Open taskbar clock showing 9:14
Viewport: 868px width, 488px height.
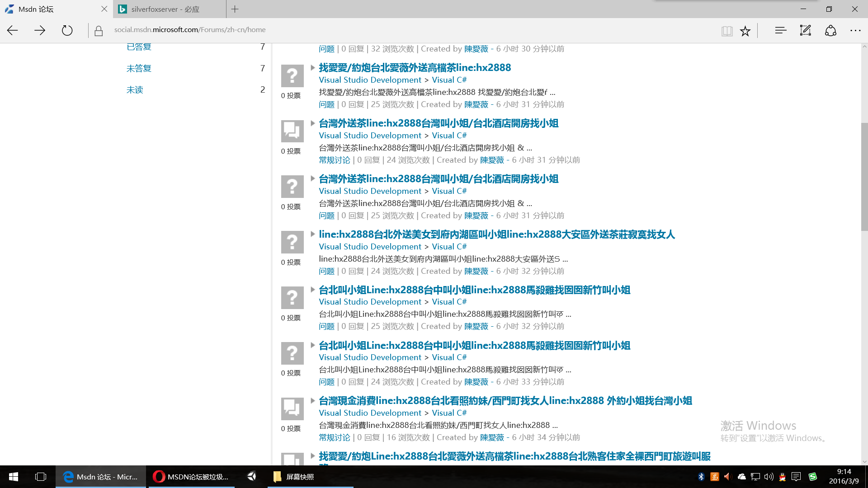click(844, 477)
